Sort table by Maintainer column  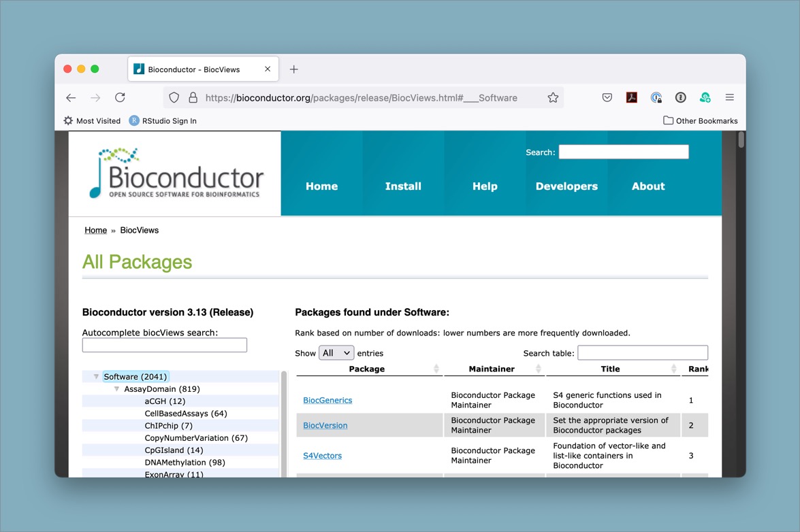tap(493, 369)
